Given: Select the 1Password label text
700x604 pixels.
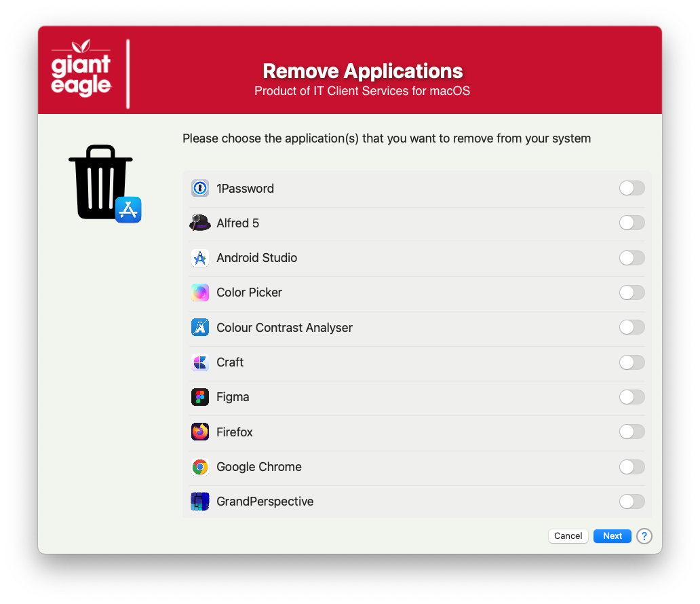Looking at the screenshot, I should click(x=245, y=189).
